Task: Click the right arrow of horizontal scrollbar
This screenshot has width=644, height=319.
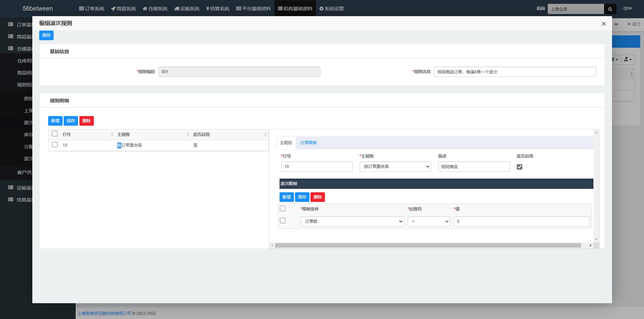Action: tap(591, 246)
